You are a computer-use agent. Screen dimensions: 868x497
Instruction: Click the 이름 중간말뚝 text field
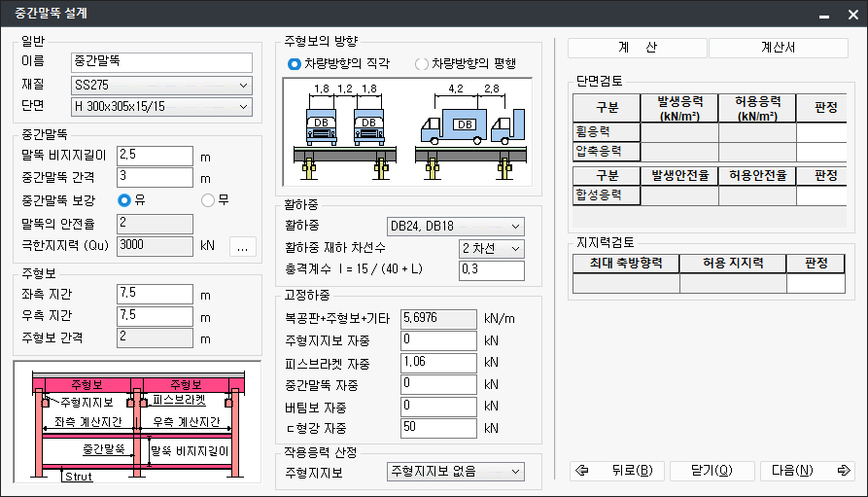pyautogui.click(x=161, y=62)
